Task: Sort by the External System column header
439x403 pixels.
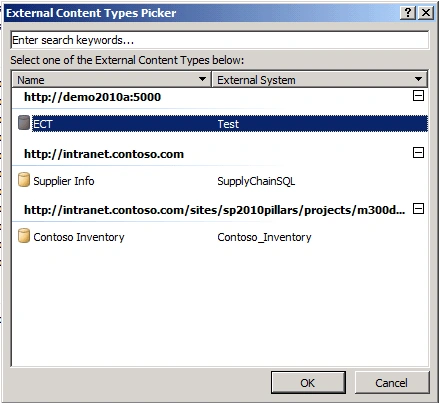Action: pyautogui.click(x=319, y=80)
